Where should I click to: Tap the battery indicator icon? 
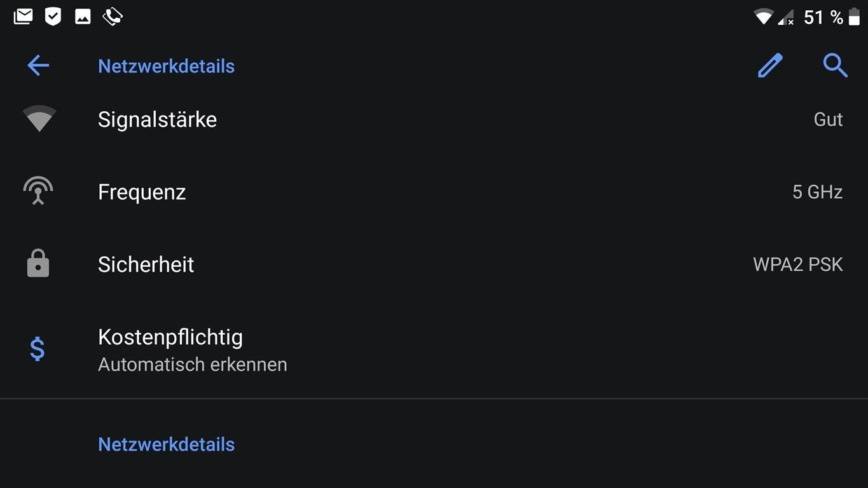[854, 17]
